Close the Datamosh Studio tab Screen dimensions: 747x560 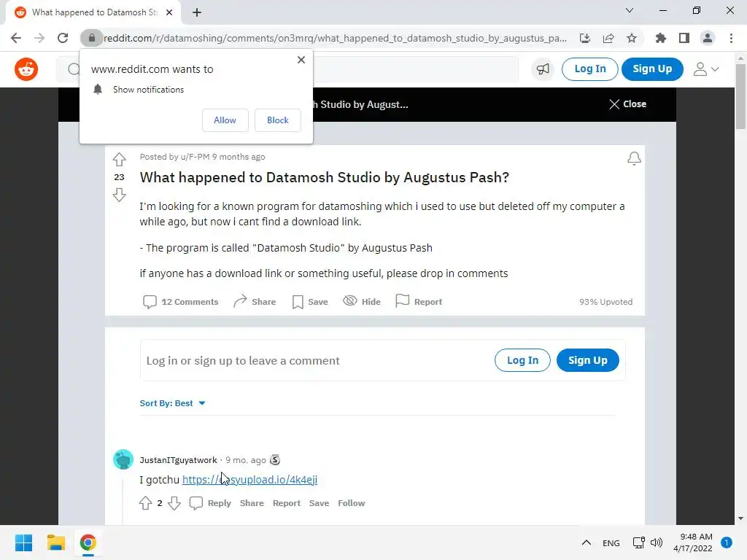coord(169,12)
